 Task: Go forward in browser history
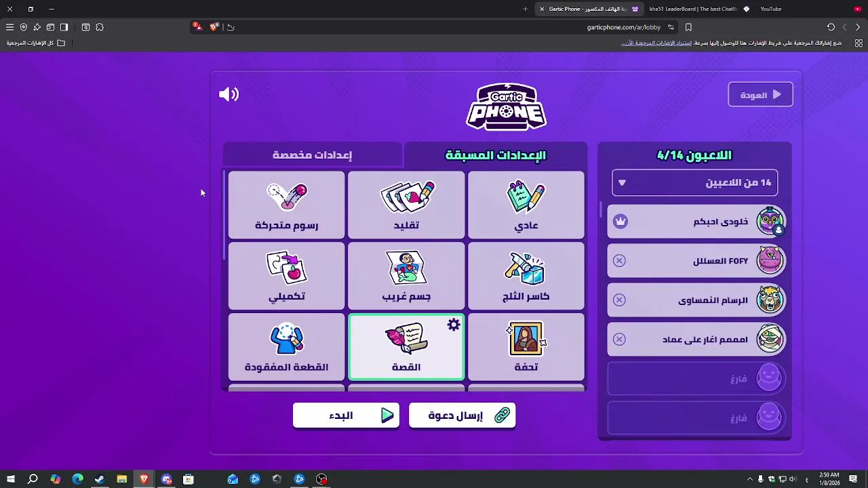coord(844,27)
